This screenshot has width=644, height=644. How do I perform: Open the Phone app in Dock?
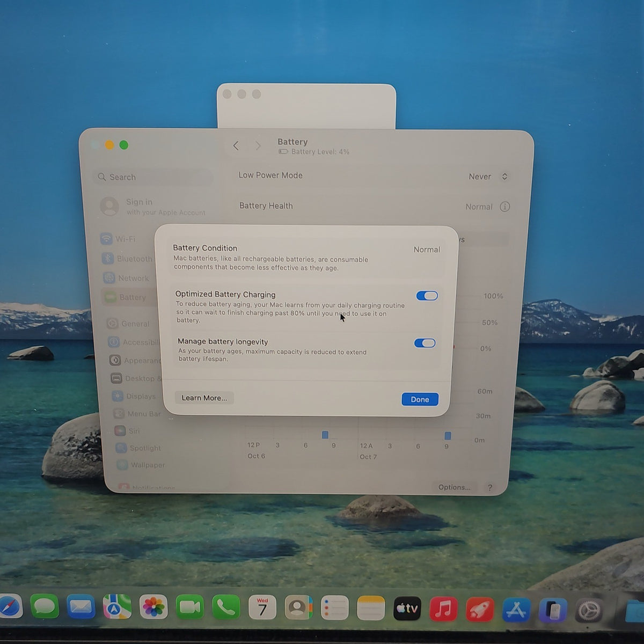tap(226, 608)
